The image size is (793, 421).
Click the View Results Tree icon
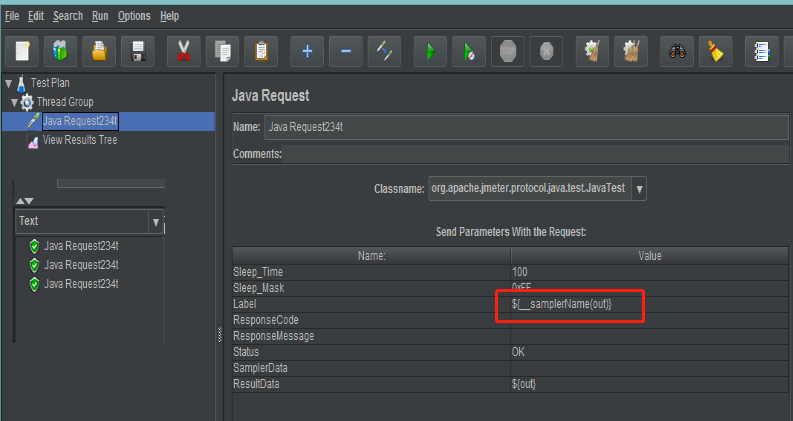(x=33, y=142)
